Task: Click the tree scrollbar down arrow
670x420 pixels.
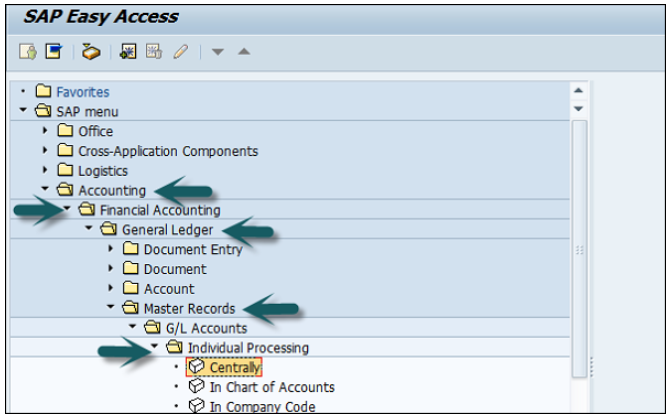Action: click(578, 108)
